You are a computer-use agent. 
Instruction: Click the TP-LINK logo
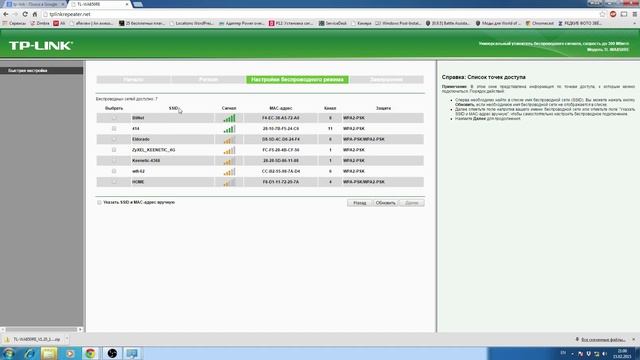[x=41, y=45]
